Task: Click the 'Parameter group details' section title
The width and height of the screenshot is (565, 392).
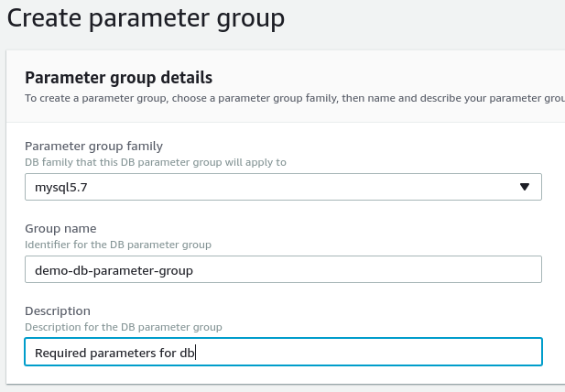Action: pyautogui.click(x=118, y=77)
